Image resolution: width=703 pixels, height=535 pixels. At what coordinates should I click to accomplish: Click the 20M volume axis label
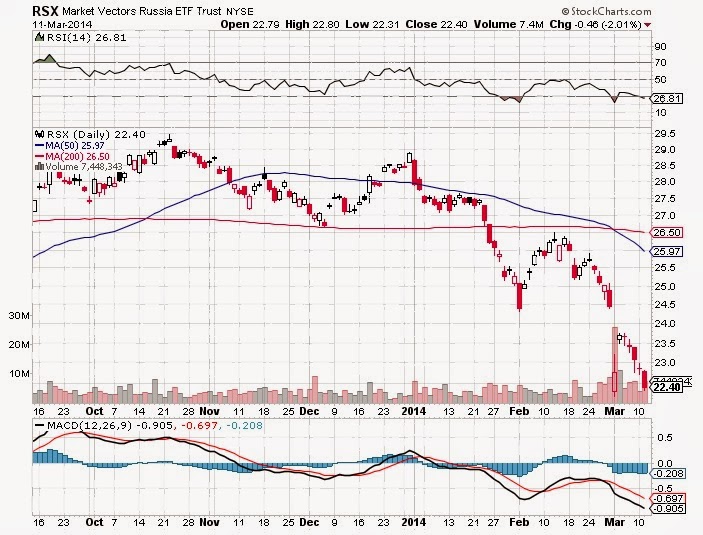tap(19, 344)
